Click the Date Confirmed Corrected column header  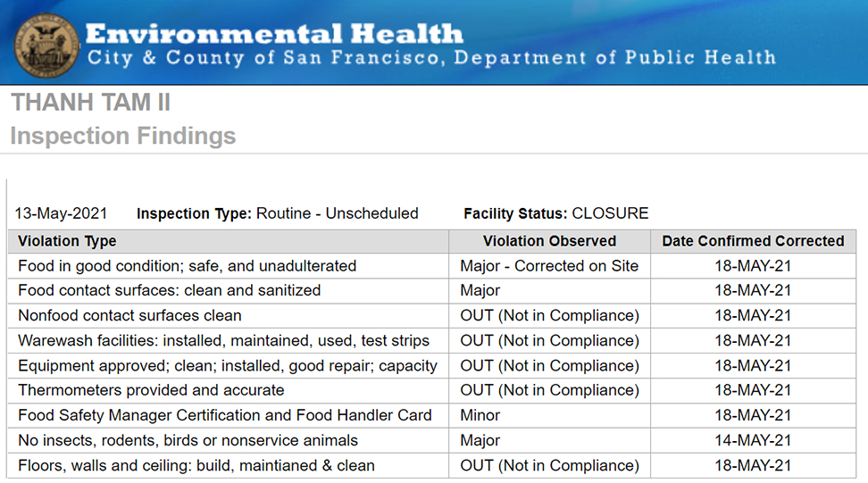753,241
